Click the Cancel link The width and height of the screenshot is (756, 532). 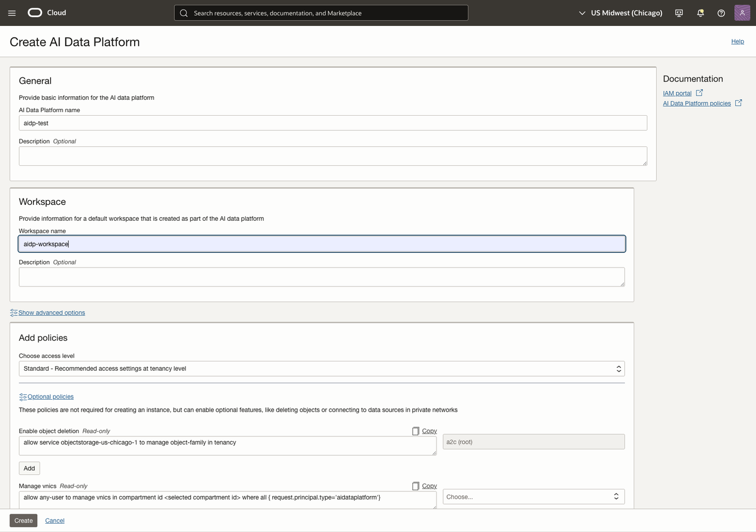click(55, 520)
